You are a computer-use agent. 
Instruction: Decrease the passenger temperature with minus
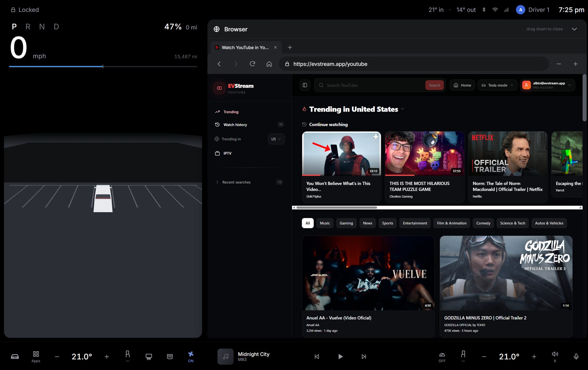pos(484,356)
